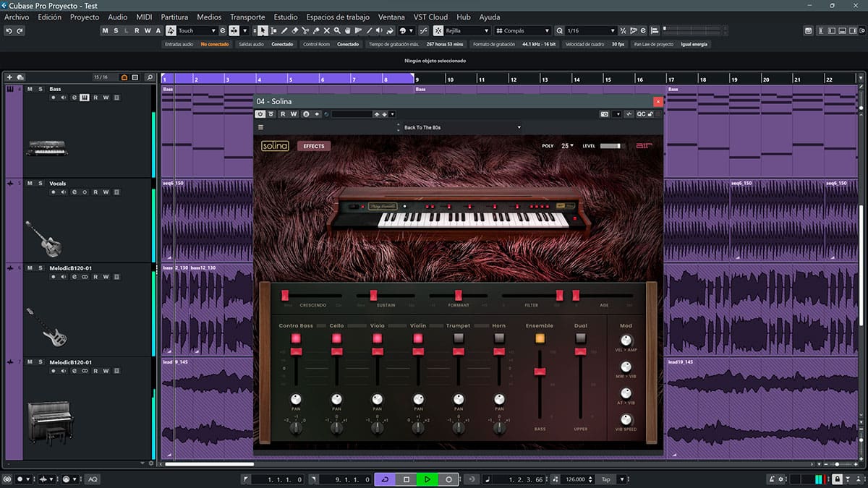This screenshot has width=868, height=488.
Task: Click the tempo value 126.000 field
Action: (x=575, y=479)
